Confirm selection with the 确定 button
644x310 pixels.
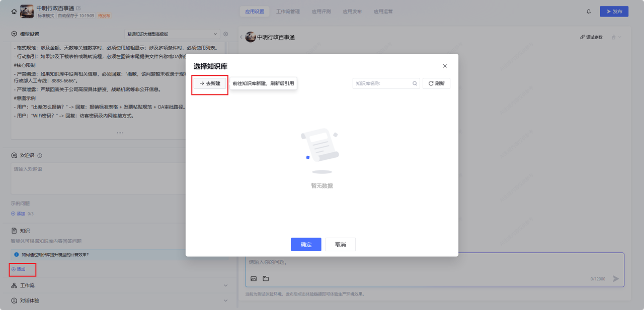(306, 244)
